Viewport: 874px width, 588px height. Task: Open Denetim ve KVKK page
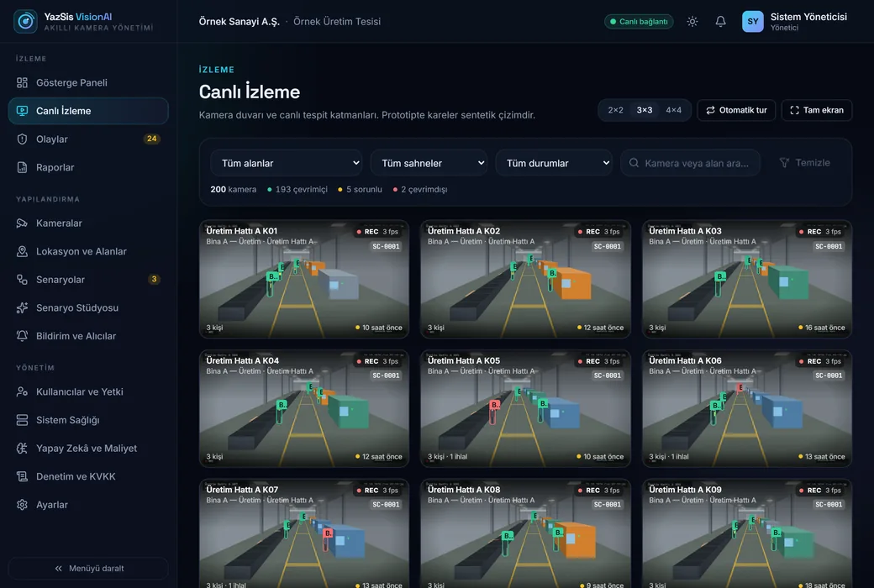[88, 476]
